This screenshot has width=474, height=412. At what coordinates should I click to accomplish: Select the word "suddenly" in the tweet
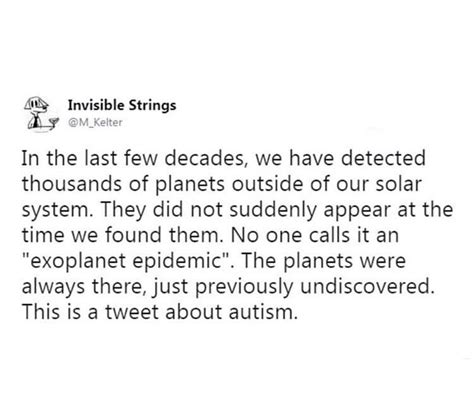[x=273, y=210]
